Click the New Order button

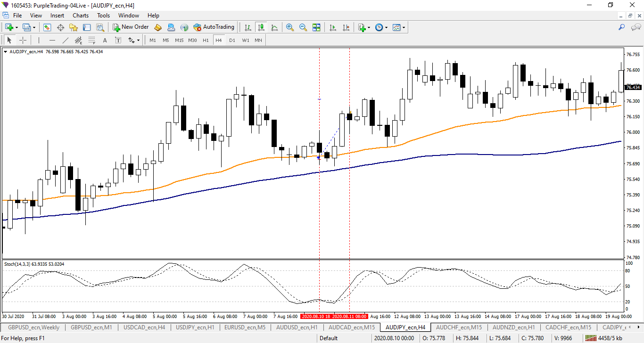[x=131, y=27]
